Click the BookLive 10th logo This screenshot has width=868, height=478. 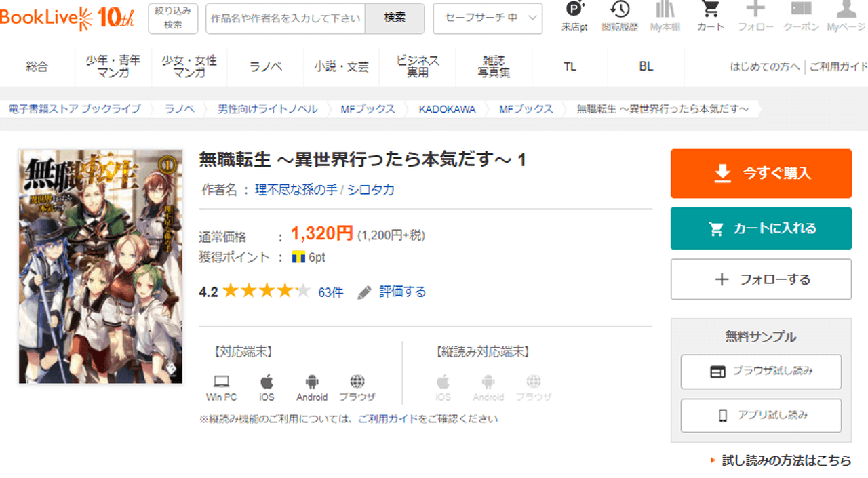[x=68, y=18]
